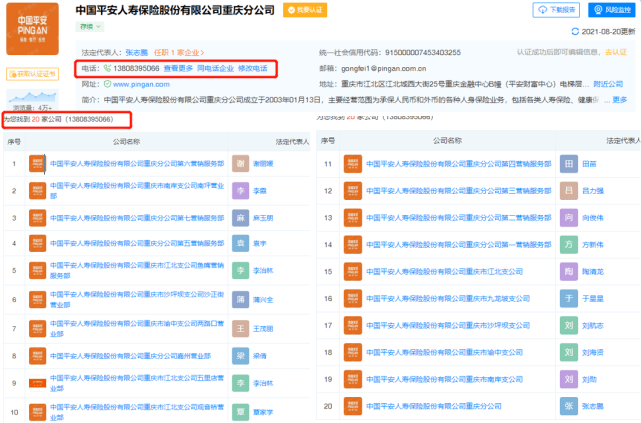Image resolution: width=641 pixels, height=423 pixels.
Task: Click the 附近公司 link after the address
Action: (x=608, y=84)
